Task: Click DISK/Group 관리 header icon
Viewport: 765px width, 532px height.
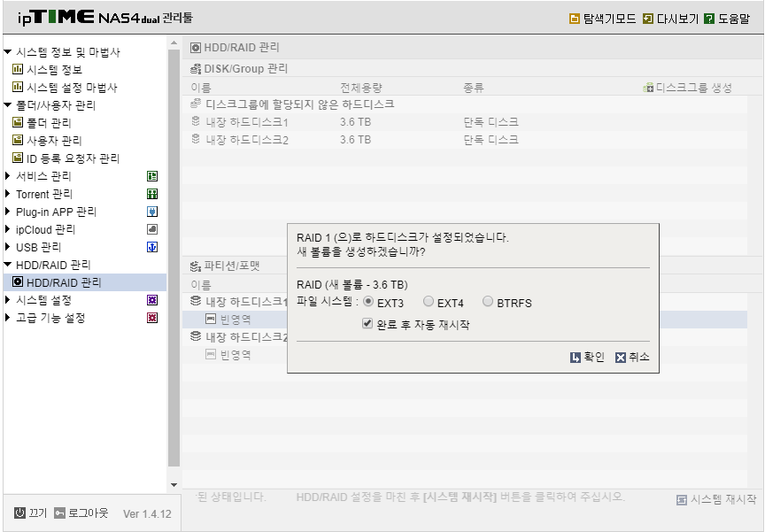Action: (196, 69)
